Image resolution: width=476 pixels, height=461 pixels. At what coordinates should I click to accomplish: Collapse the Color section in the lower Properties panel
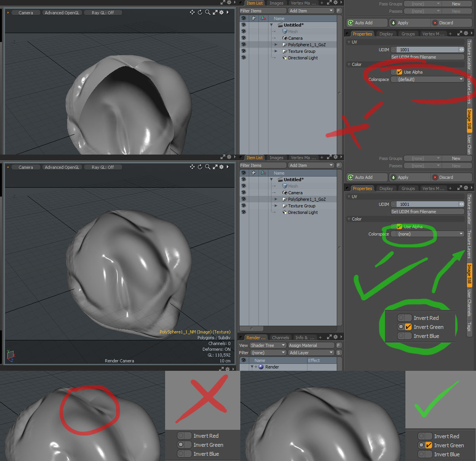(349, 219)
